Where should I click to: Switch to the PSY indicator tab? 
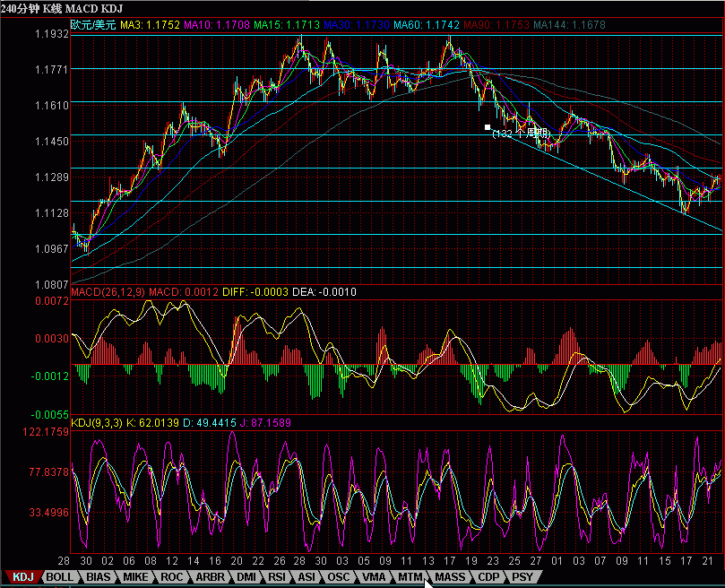coord(522,577)
